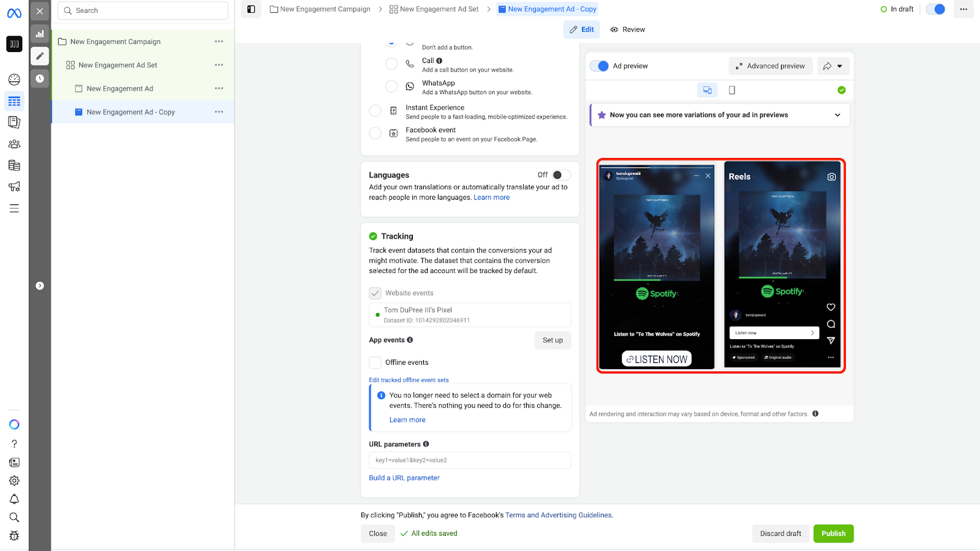980x551 pixels.
Task: Go to New Engagement Campaign breadcrumb
Action: [x=320, y=9]
